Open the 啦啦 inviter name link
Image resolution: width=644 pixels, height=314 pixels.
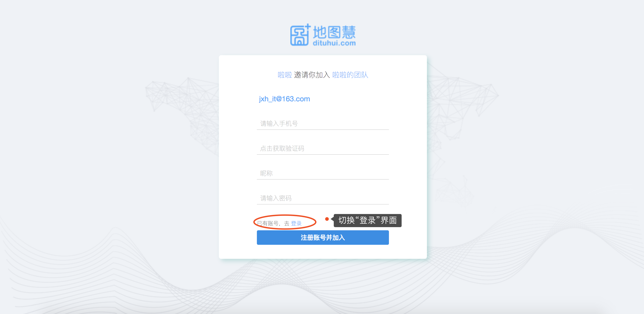[x=285, y=75]
